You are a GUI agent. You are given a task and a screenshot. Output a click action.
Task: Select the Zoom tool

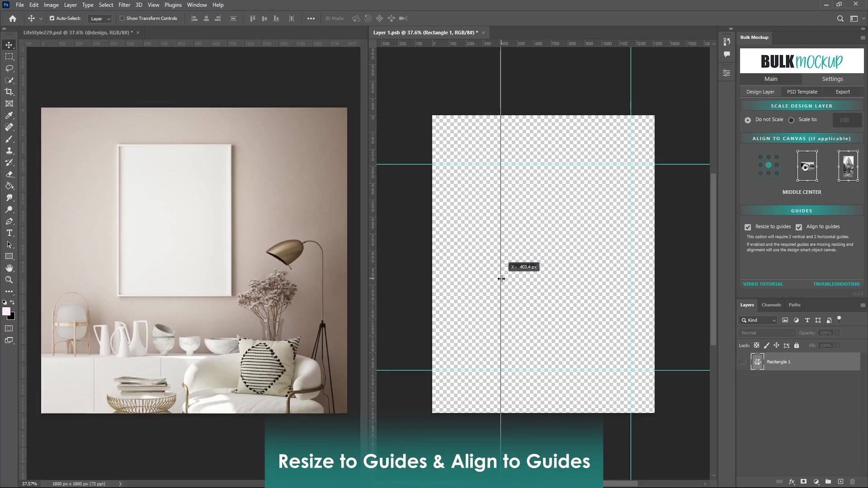pyautogui.click(x=9, y=280)
